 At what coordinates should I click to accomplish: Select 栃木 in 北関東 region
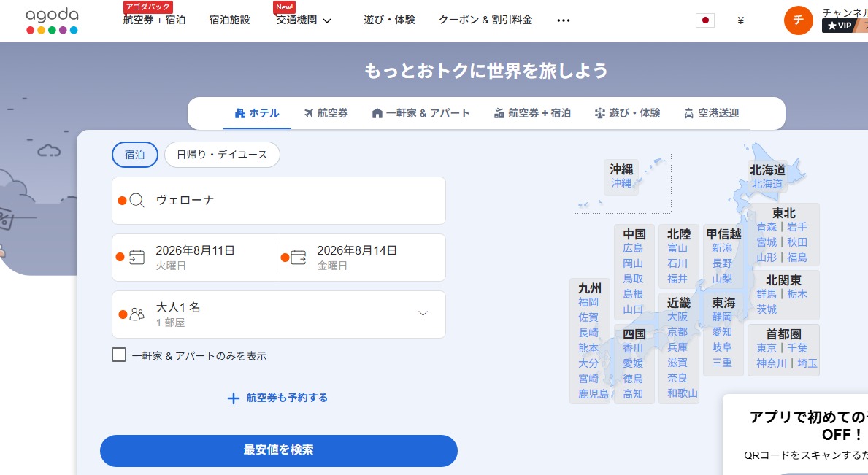[x=797, y=294]
